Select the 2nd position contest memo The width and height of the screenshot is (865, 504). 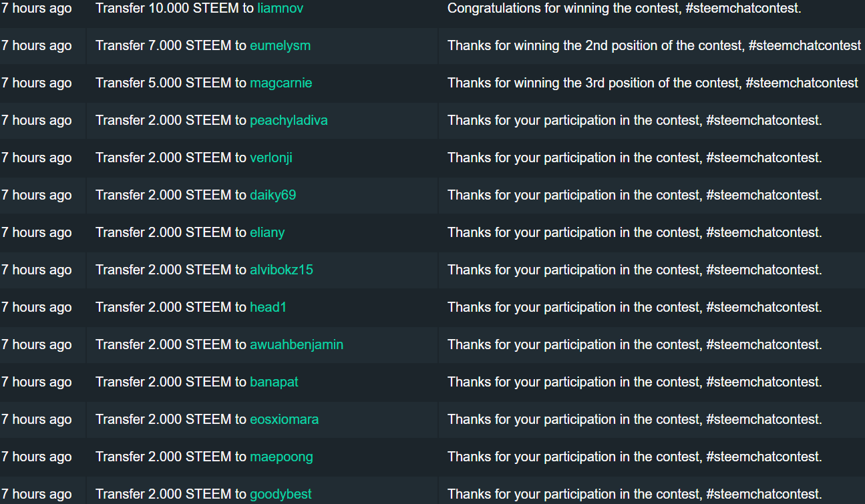click(654, 45)
